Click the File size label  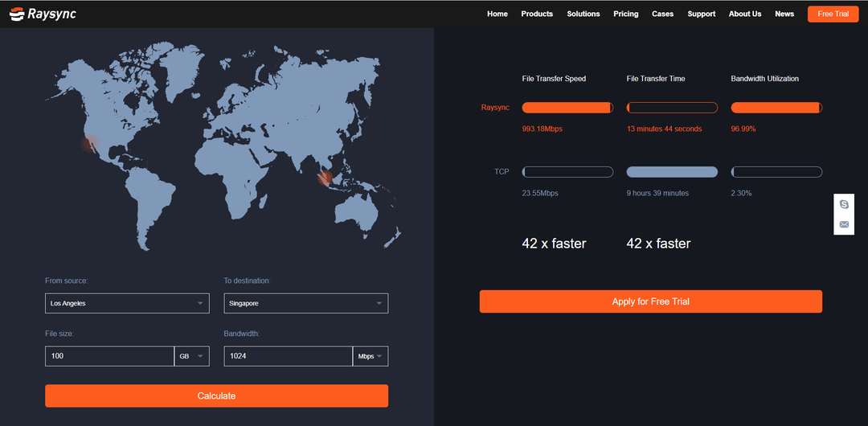(59, 334)
